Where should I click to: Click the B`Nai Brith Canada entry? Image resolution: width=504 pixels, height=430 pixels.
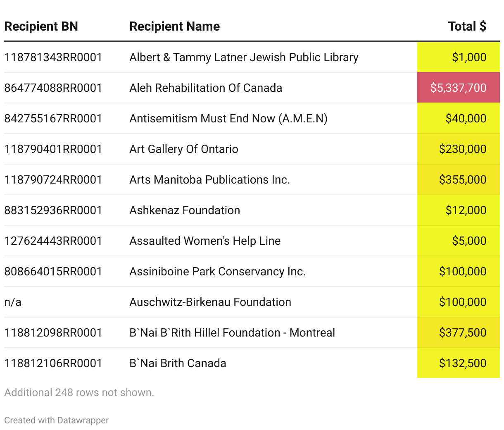(x=178, y=363)
